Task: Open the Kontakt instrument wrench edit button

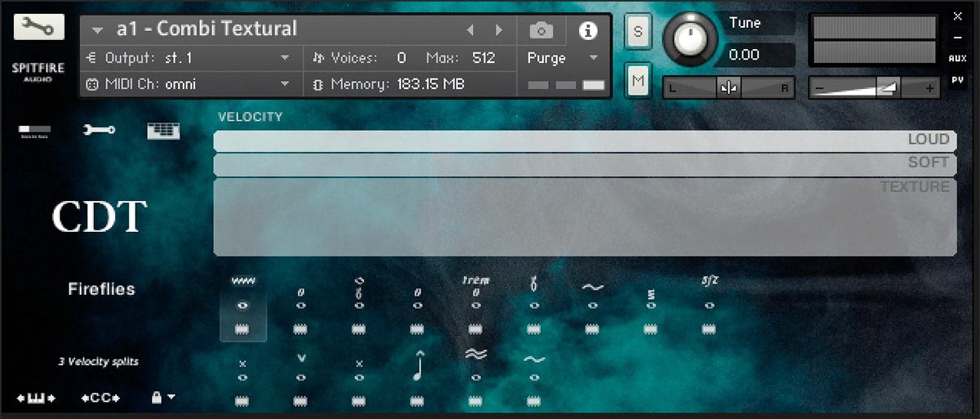Action: point(38,28)
